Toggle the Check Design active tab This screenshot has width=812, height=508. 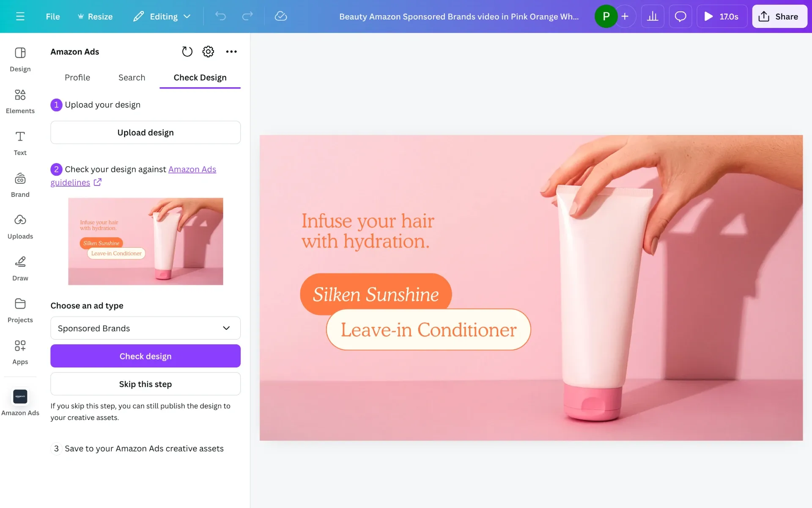(x=200, y=77)
